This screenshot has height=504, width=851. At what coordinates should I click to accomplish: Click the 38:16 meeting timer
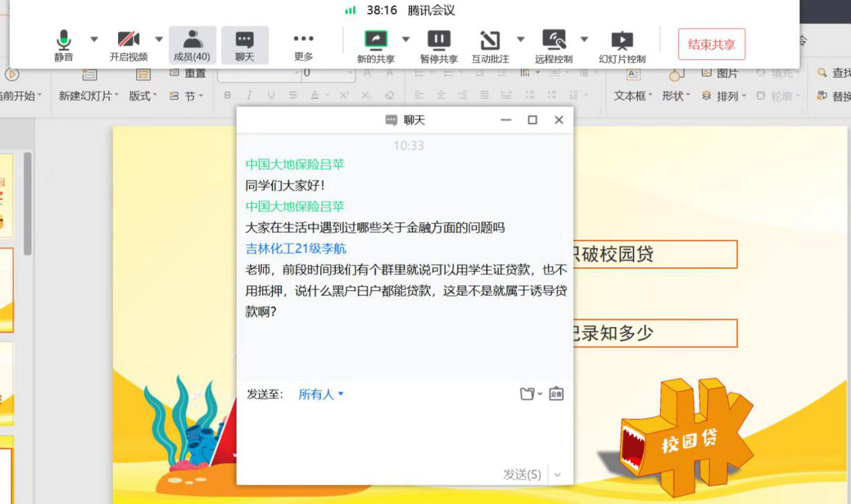coord(382,11)
